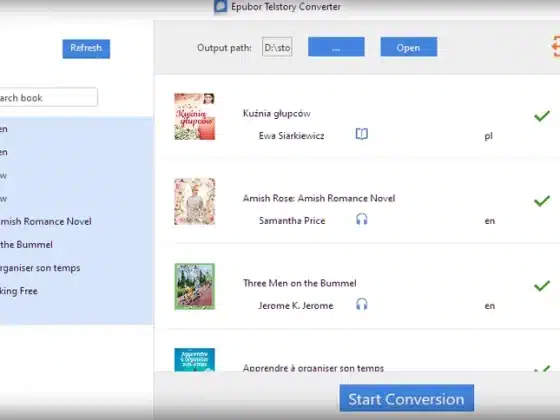Start Conversion of selected books
The image size is (560, 420).
pos(406,398)
